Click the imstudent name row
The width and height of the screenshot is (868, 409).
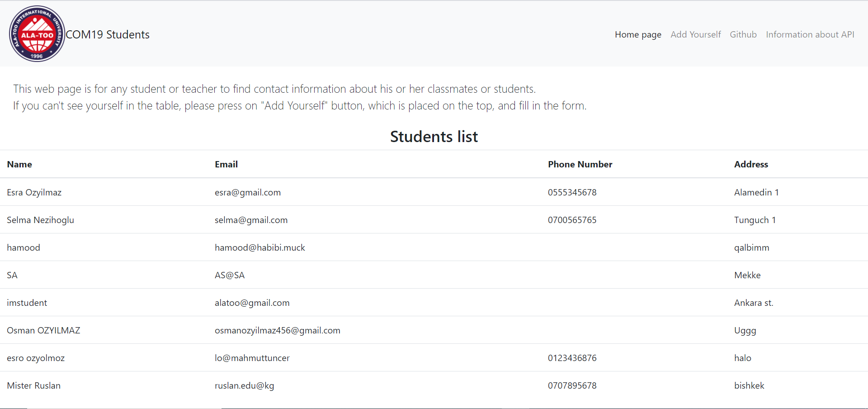(27, 303)
